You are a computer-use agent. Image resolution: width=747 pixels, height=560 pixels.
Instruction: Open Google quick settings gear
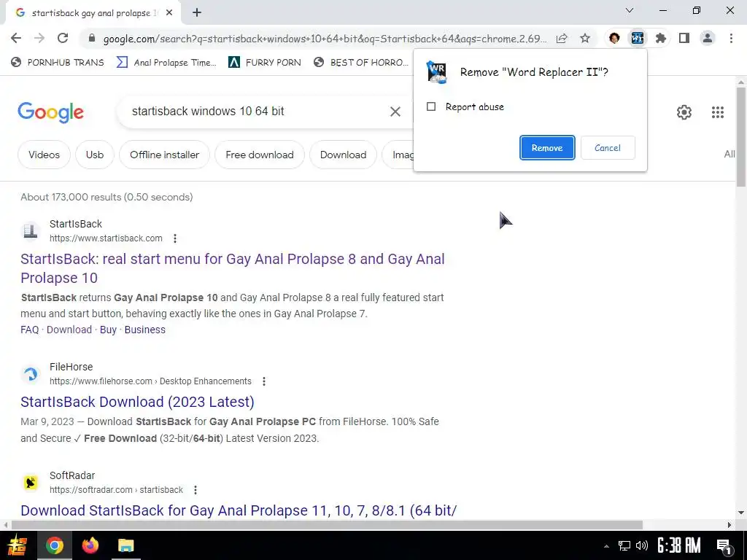coord(684,112)
